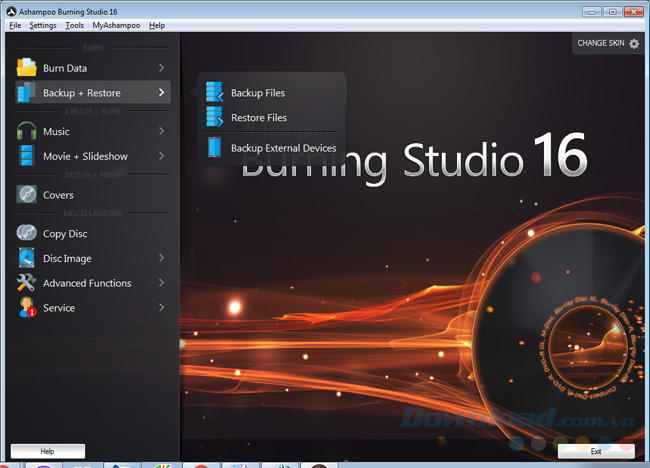Expand the Music submenu arrow
Image resolution: width=650 pixels, height=468 pixels.
(x=161, y=131)
